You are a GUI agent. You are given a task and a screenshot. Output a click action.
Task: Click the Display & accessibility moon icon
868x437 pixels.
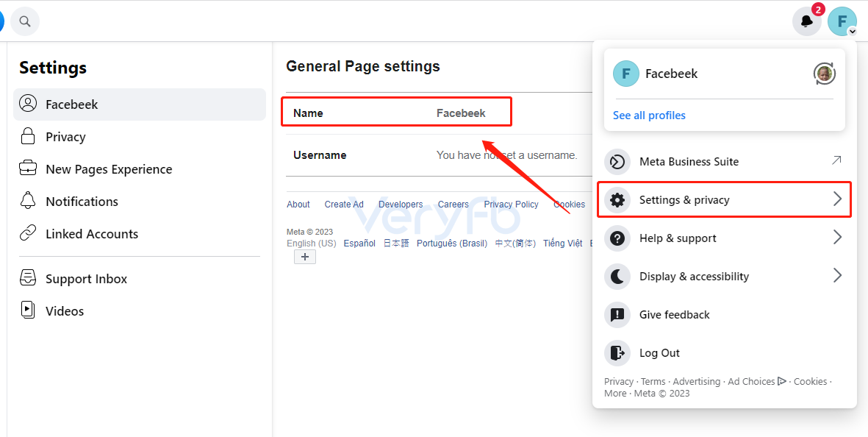pyautogui.click(x=617, y=277)
